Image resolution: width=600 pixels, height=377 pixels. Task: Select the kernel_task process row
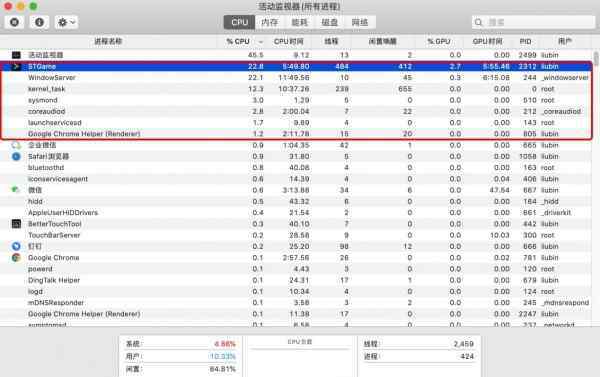(x=296, y=89)
